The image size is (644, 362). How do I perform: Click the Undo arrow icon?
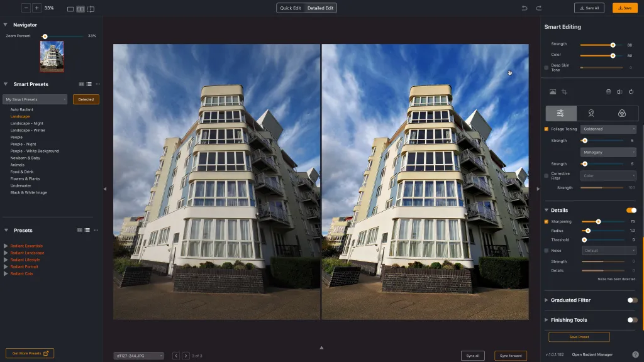pyautogui.click(x=525, y=8)
